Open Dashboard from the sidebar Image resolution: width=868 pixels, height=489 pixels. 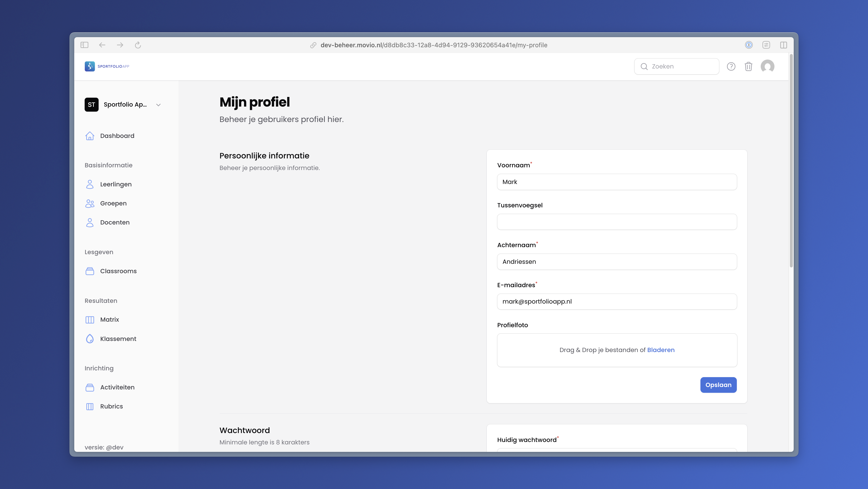pyautogui.click(x=117, y=136)
